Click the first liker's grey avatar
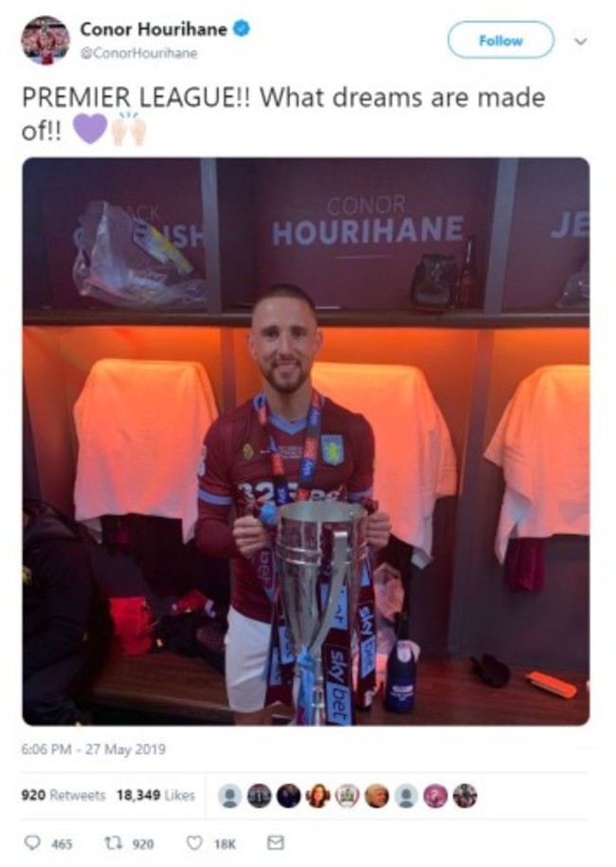 [x=229, y=796]
